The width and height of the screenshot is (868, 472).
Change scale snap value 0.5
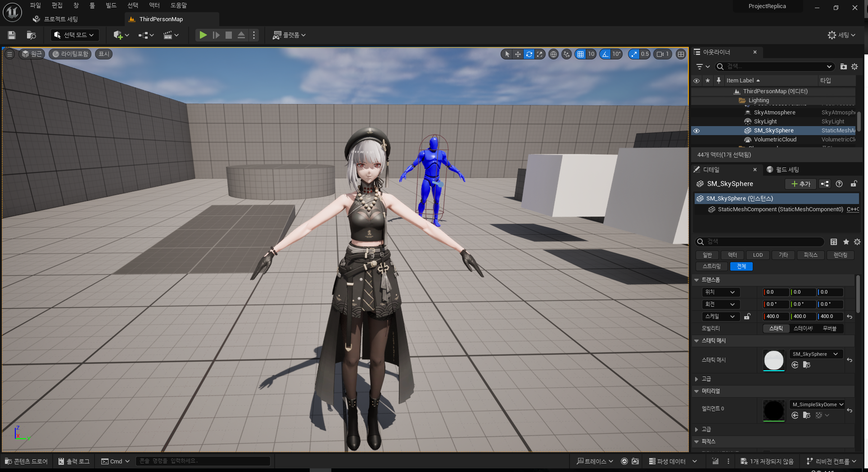point(645,54)
